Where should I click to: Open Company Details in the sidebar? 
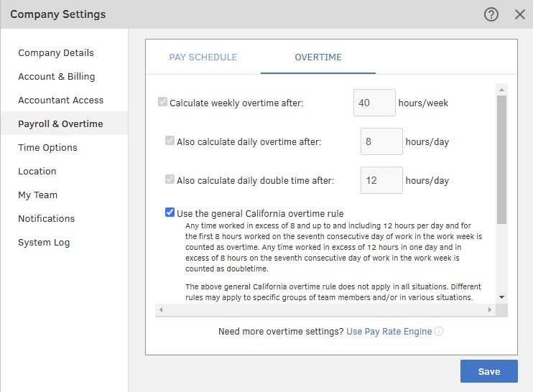56,52
